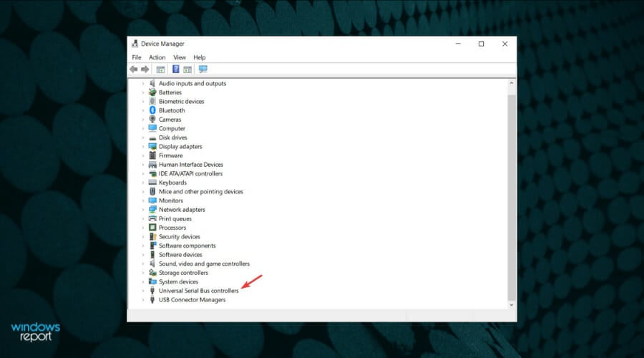Image resolution: width=644 pixels, height=358 pixels.
Task: Click the Keyboards category icon
Action: pyautogui.click(x=152, y=183)
